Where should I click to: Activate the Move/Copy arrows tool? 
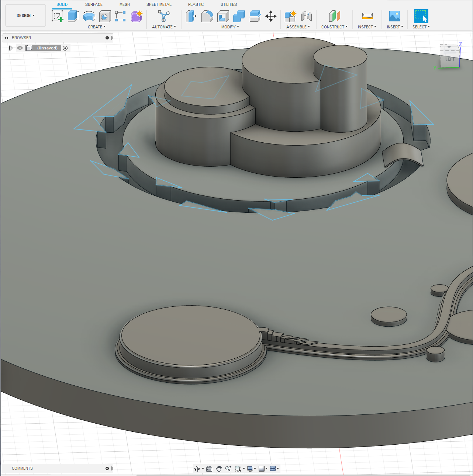point(271,16)
